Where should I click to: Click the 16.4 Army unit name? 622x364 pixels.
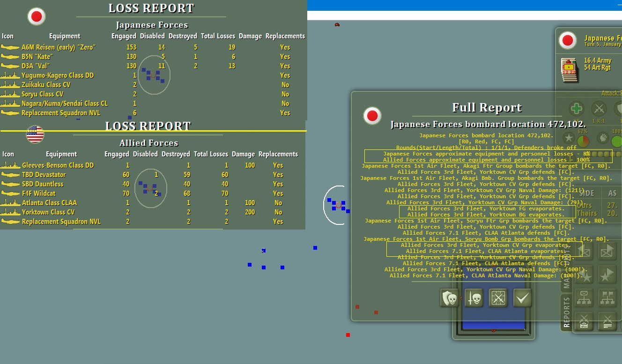coord(598,60)
